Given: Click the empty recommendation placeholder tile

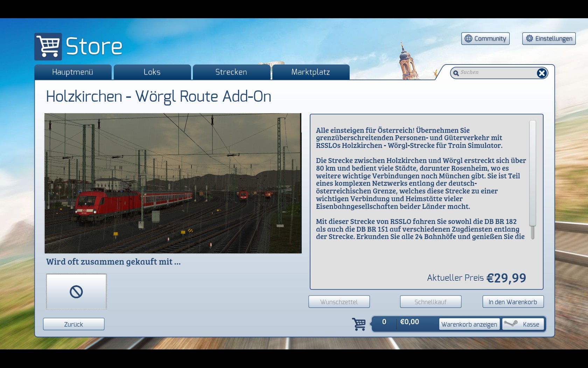Looking at the screenshot, I should click(x=76, y=292).
